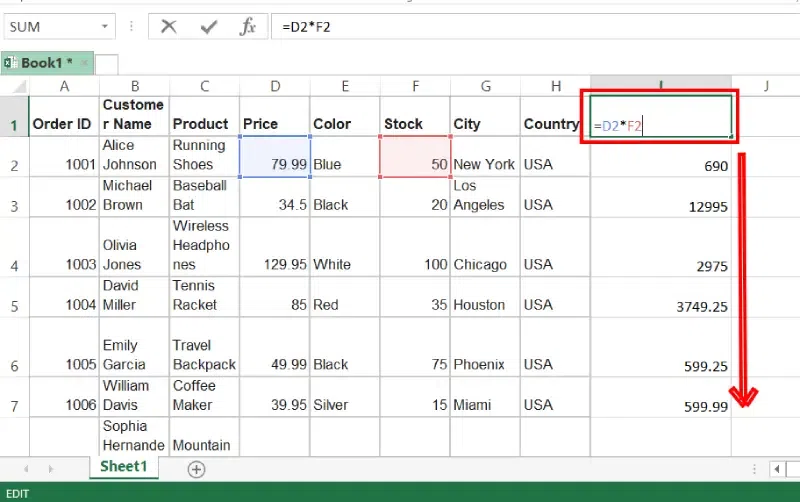Screen dimensions: 800x502
Task: Click the 'New York' city cell
Action: (486, 157)
